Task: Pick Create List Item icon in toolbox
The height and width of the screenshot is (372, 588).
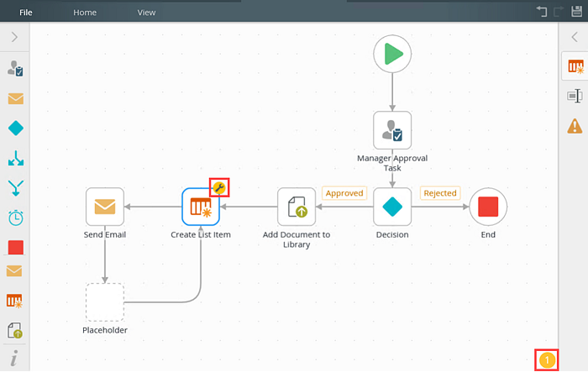Action: [14, 301]
